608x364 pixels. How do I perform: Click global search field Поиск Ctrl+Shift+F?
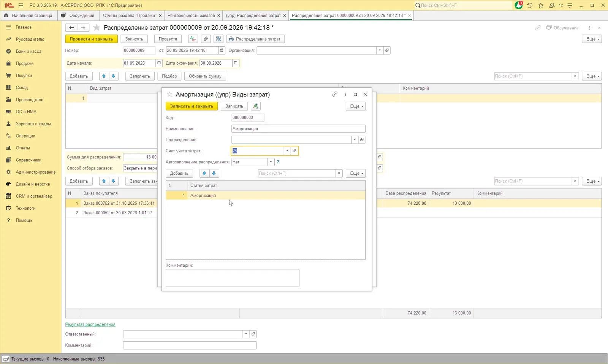click(464, 5)
